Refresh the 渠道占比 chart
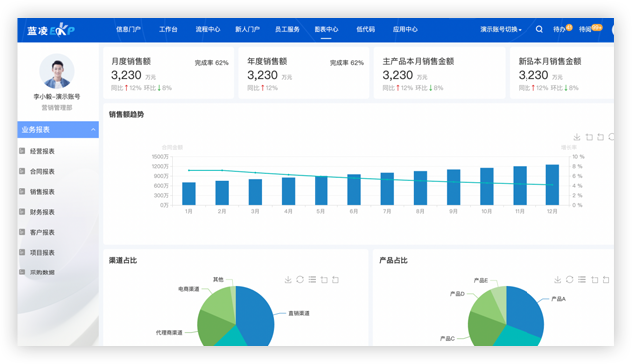 (300, 279)
